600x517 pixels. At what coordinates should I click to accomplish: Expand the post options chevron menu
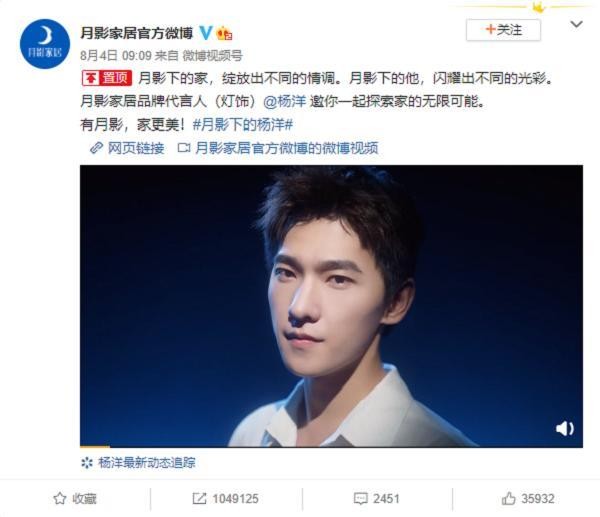pyautogui.click(x=576, y=25)
